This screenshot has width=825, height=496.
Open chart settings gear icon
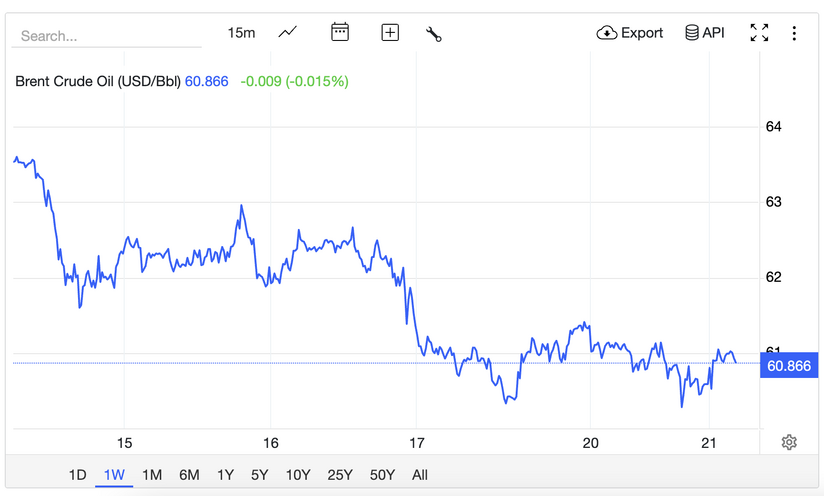coord(789,442)
